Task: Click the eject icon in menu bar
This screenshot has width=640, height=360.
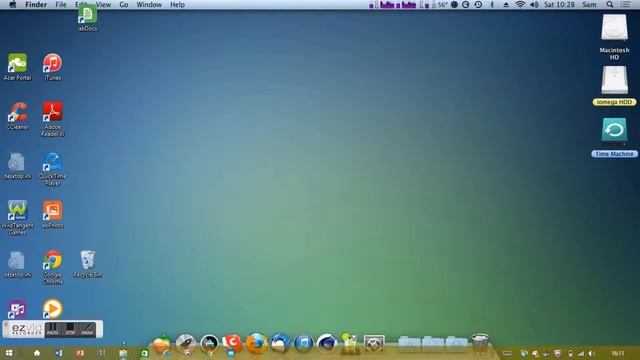Action: pyautogui.click(x=506, y=4)
